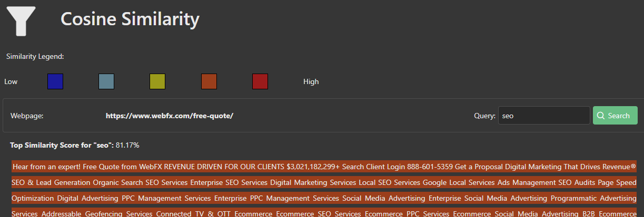Click the Cosine Similarity heading
The width and height of the screenshot is (644, 217).
click(x=130, y=19)
